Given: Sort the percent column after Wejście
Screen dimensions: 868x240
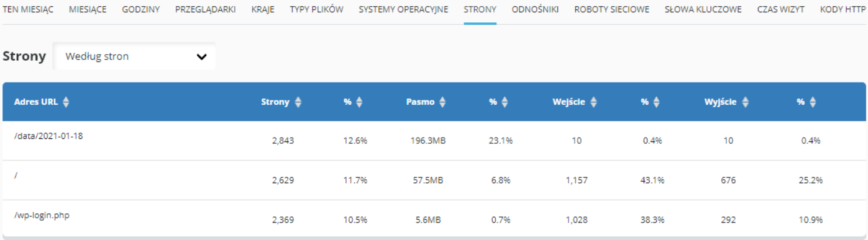Looking at the screenshot, I should tap(657, 102).
